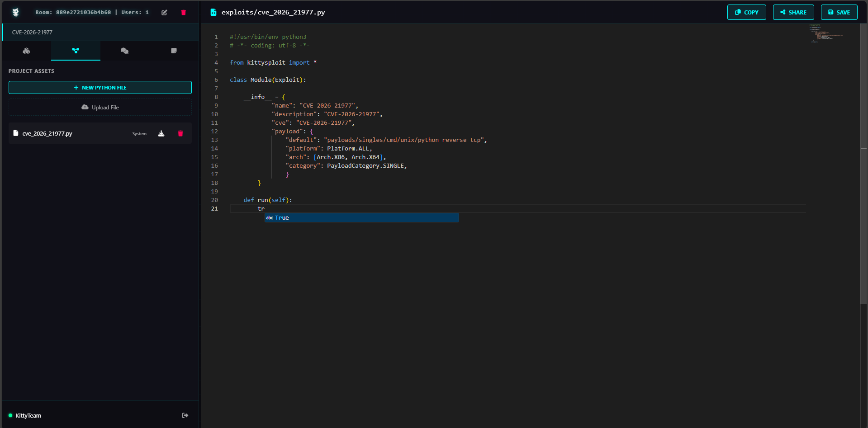Open the modules cubes tab

pos(26,51)
